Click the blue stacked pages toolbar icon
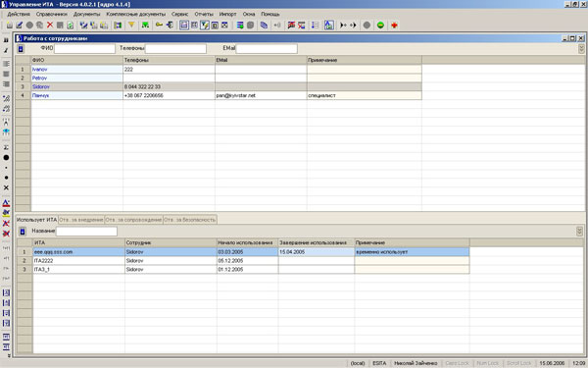The image size is (588, 368). pyautogui.click(x=264, y=26)
